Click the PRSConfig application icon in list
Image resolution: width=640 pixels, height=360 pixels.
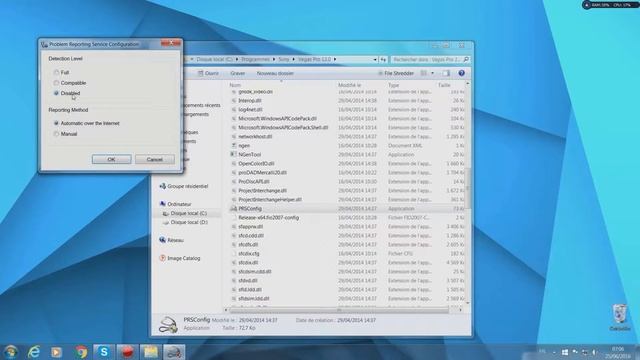click(234, 208)
